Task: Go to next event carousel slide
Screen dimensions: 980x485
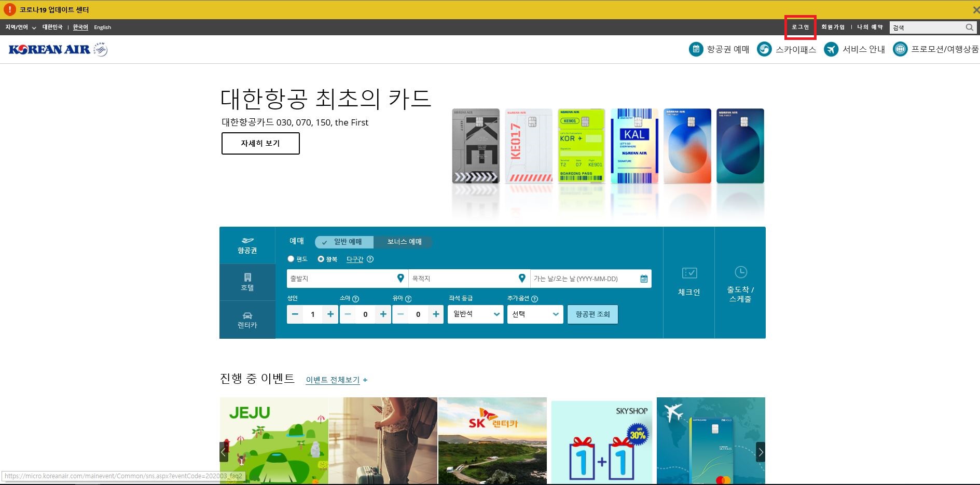Action: 761,452
